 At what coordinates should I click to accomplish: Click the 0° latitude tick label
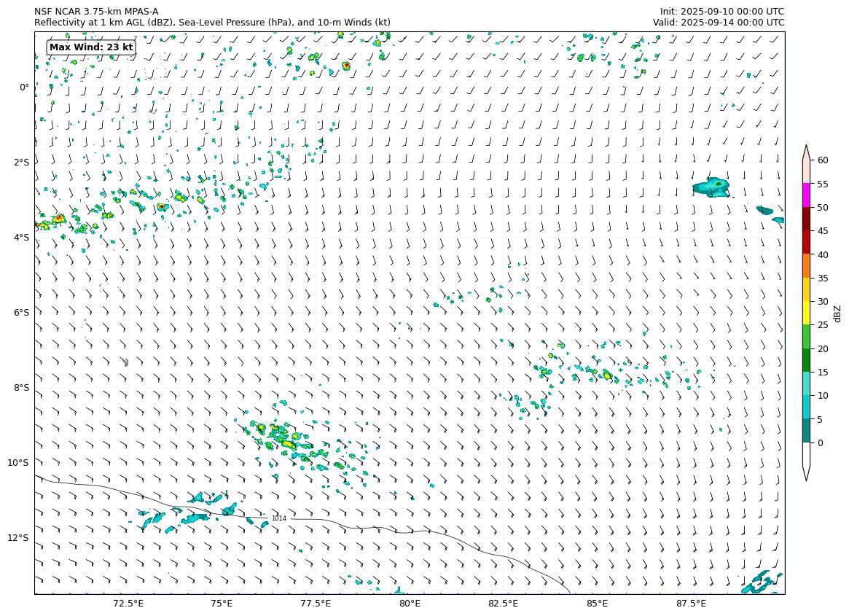tap(24, 87)
